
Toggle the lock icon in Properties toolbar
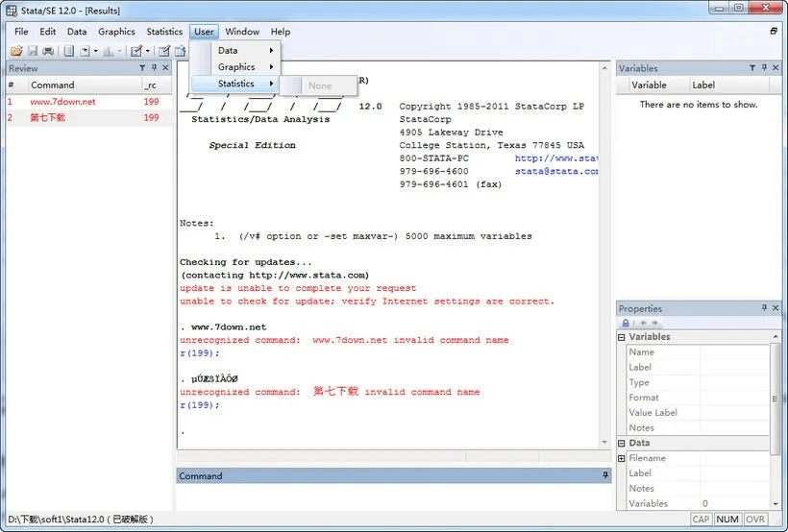coord(626,323)
